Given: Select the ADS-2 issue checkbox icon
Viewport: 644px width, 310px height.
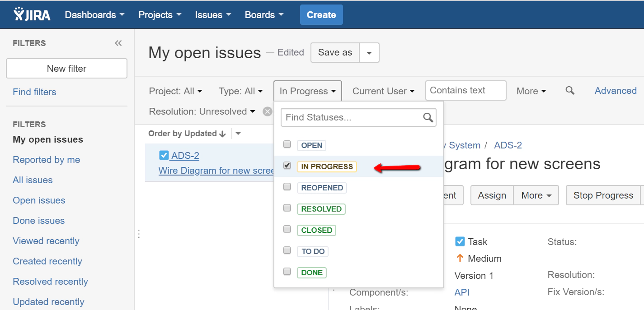Looking at the screenshot, I should pyautogui.click(x=164, y=155).
